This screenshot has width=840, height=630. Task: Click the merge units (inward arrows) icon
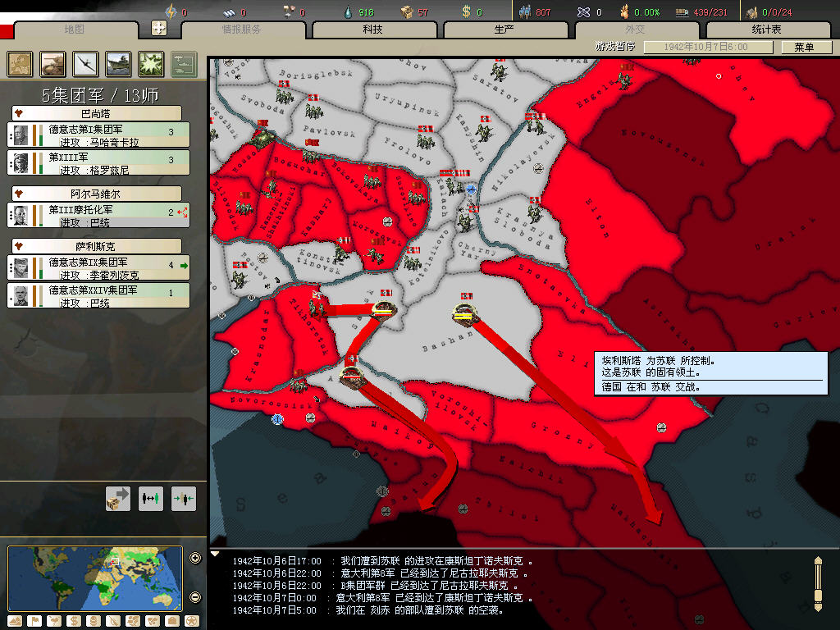184,498
